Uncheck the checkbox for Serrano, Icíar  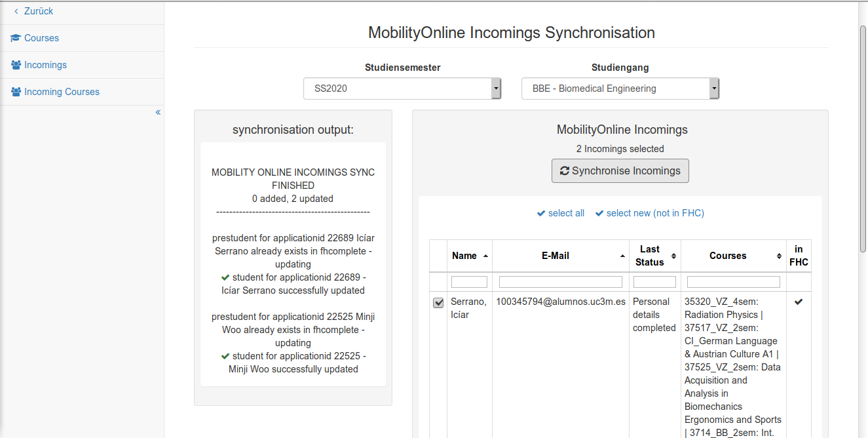pos(438,303)
